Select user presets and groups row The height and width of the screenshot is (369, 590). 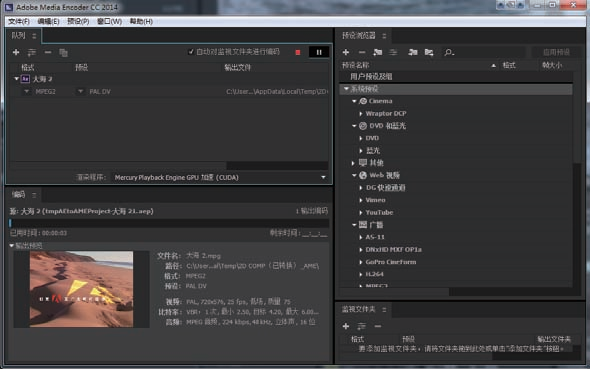pos(455,76)
